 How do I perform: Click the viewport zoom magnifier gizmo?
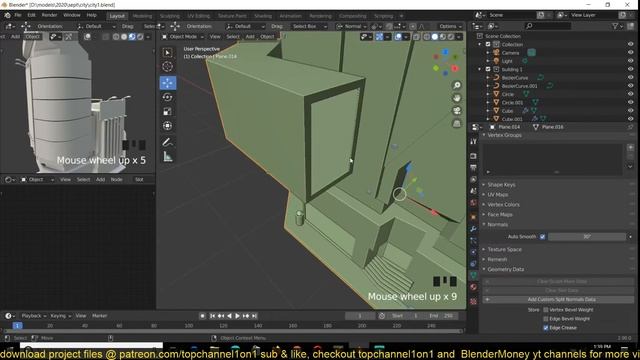pyautogui.click(x=456, y=85)
